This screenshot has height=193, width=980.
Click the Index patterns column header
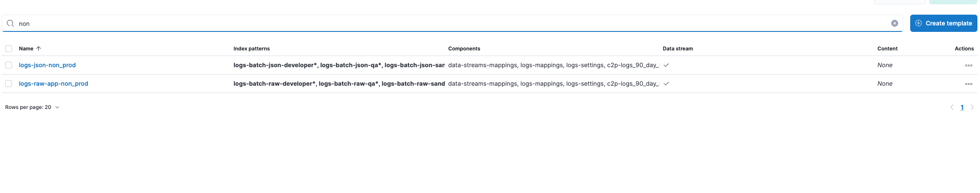[252, 49]
